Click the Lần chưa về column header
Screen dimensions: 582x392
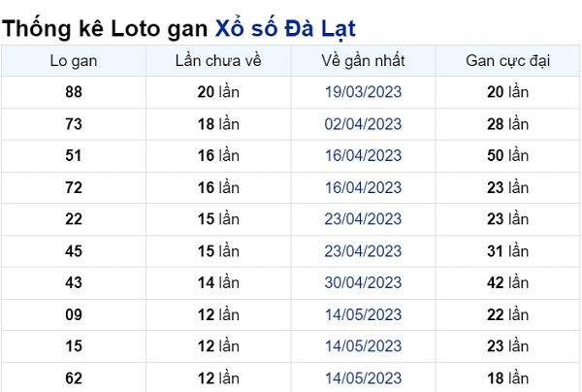(x=218, y=61)
